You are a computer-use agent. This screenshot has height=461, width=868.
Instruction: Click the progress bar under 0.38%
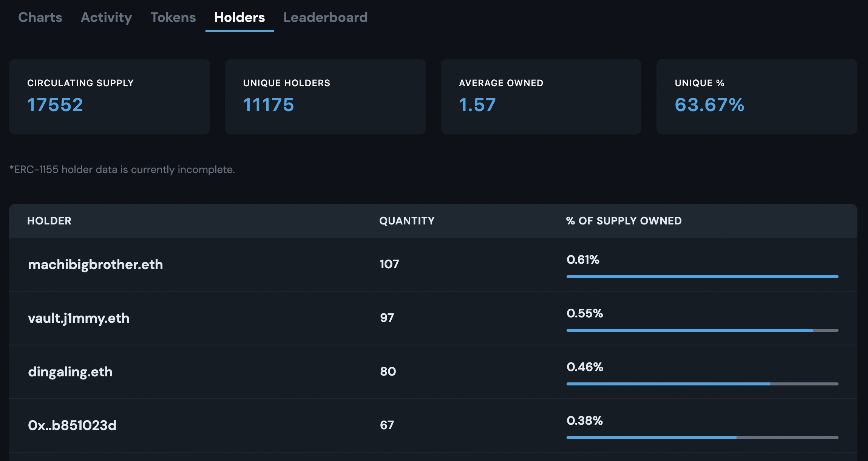click(x=702, y=438)
